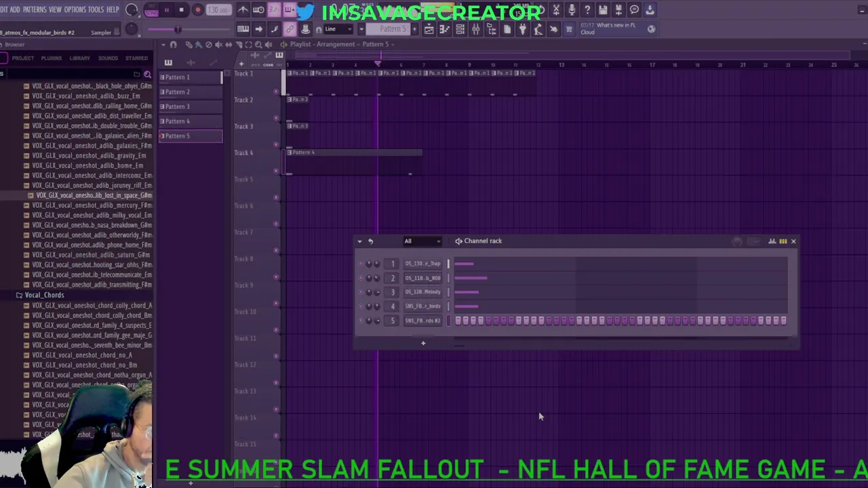This screenshot has height=488, width=868.
Task: Open the metronome icon in the toolbar
Action: [243, 10]
